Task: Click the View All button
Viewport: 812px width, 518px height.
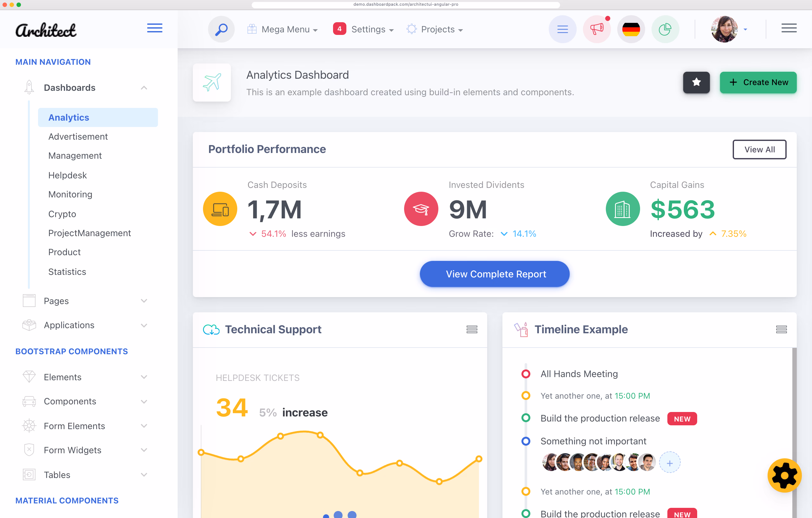Action: (x=759, y=149)
